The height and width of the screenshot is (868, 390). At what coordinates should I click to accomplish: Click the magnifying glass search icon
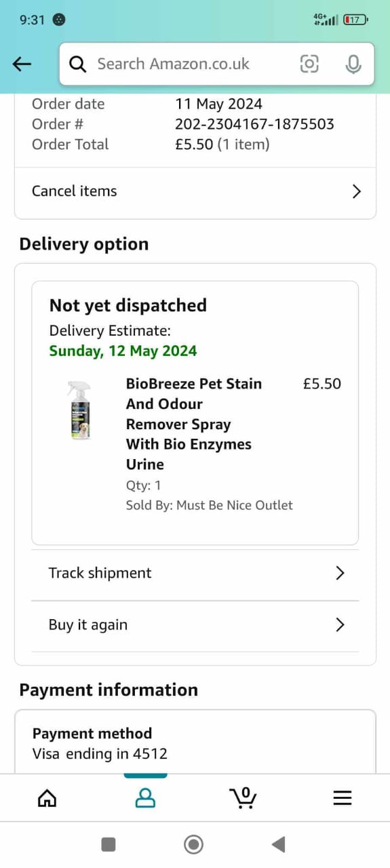[x=79, y=64]
